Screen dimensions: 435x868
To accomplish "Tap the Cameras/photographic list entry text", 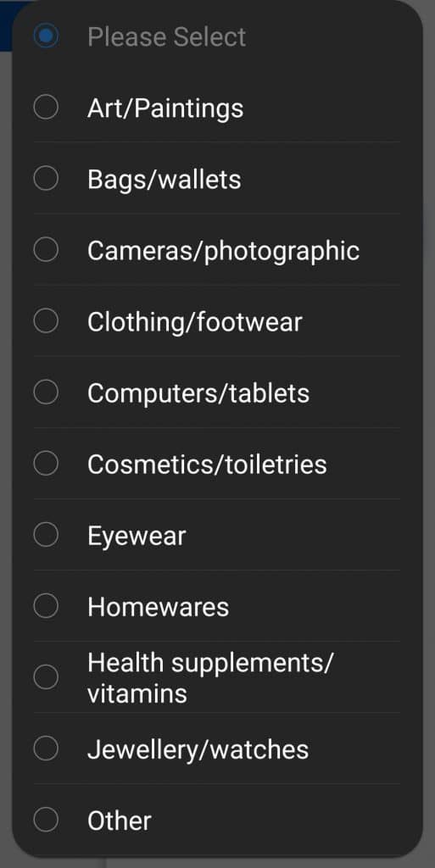I will (x=223, y=251).
